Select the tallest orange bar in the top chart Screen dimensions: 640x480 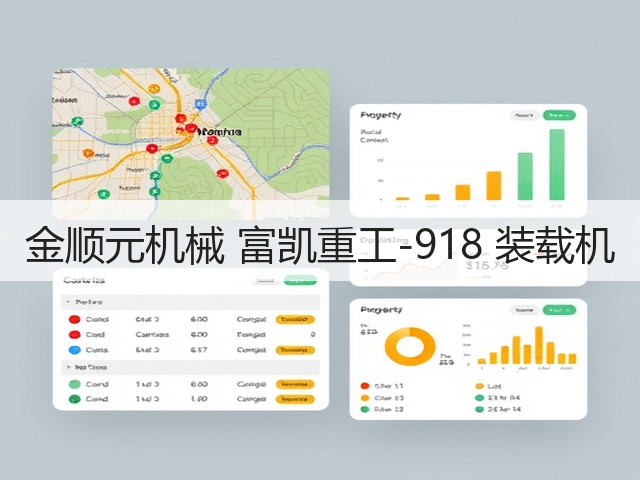tap(494, 186)
